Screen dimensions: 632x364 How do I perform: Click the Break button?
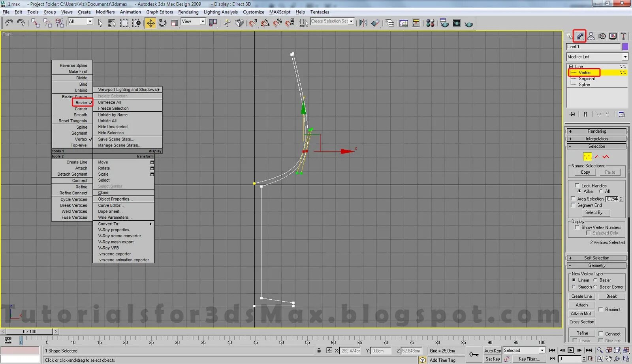point(611,296)
